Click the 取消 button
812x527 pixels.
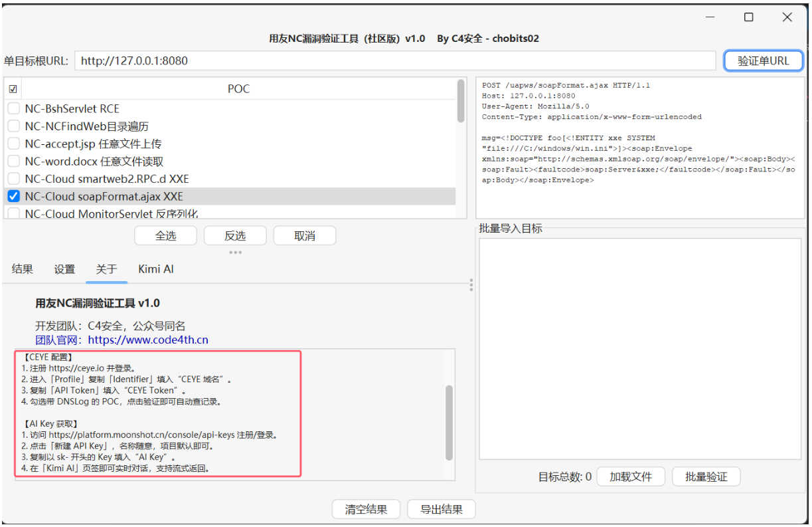[305, 236]
